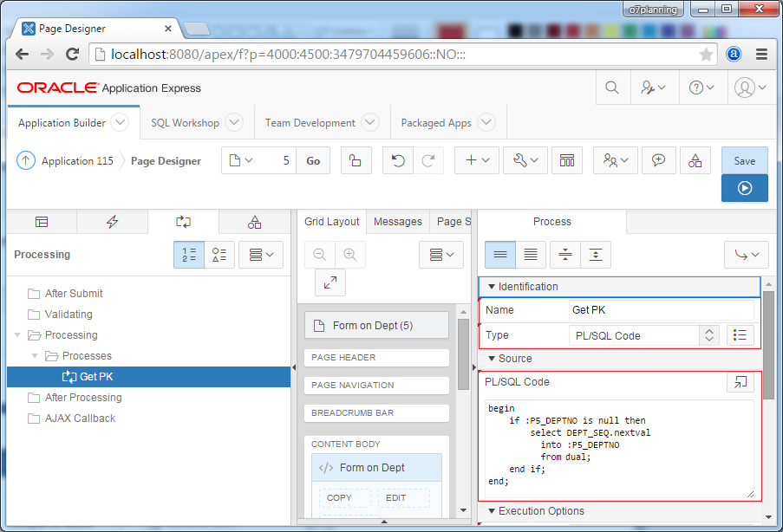Collapse the Execution Options group
Viewport: 783px width, 532px height.
point(492,511)
